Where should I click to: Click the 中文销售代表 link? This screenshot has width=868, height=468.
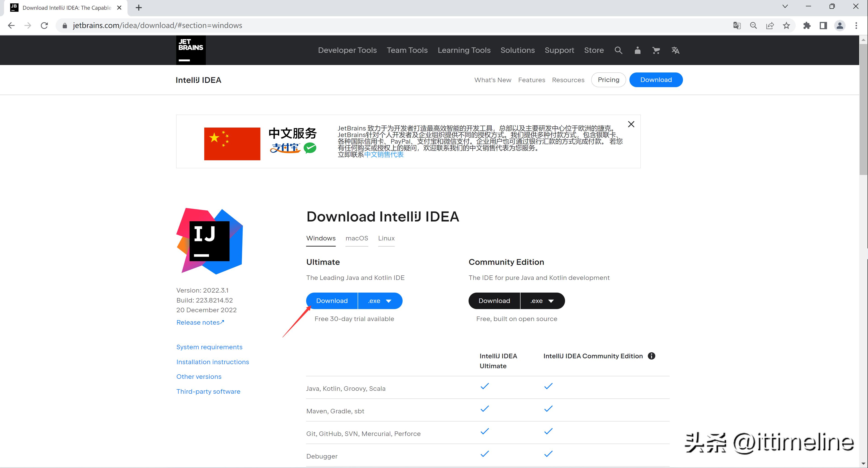[x=384, y=155]
